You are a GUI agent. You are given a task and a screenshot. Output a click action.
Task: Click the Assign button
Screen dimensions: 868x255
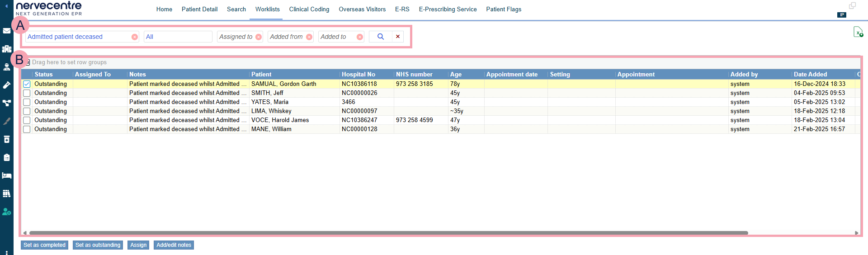click(x=138, y=245)
